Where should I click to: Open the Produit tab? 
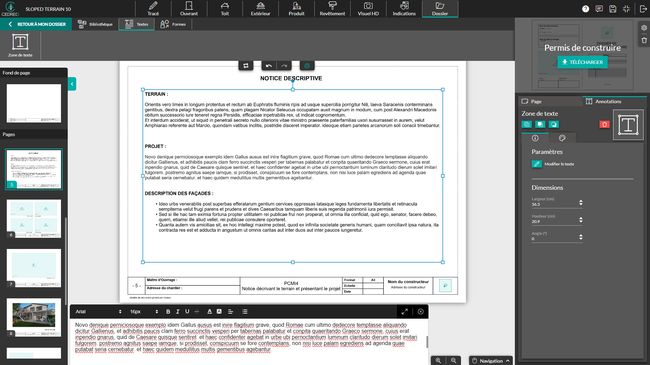296,9
